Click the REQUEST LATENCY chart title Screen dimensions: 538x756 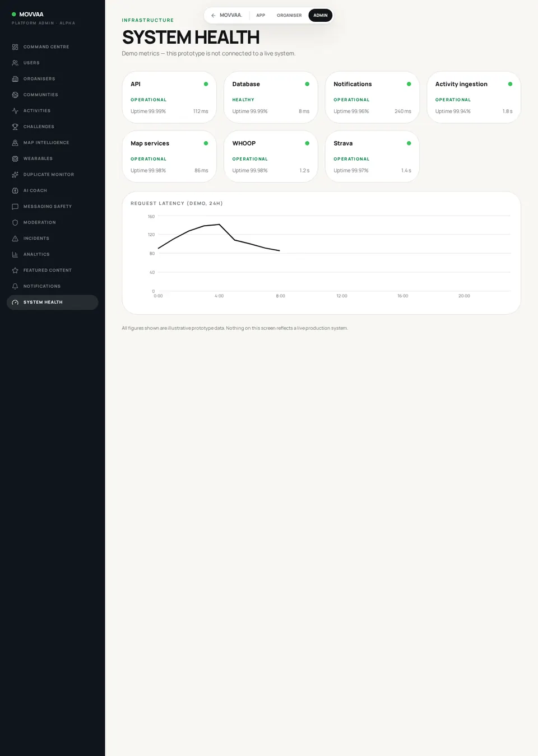tap(177, 203)
